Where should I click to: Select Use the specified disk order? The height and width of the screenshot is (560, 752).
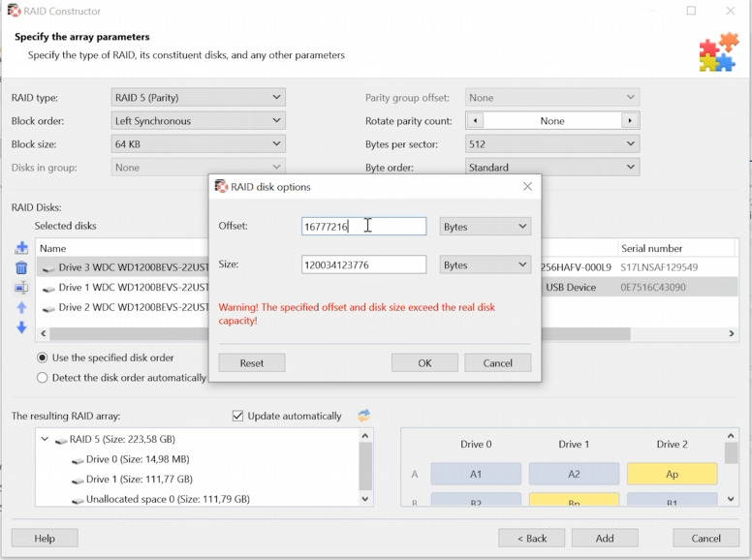(43, 358)
